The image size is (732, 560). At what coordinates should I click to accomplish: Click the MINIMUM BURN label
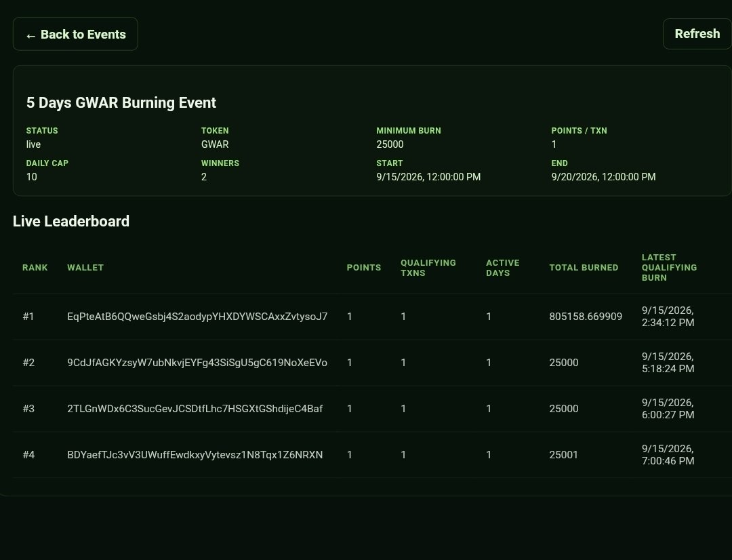409,131
